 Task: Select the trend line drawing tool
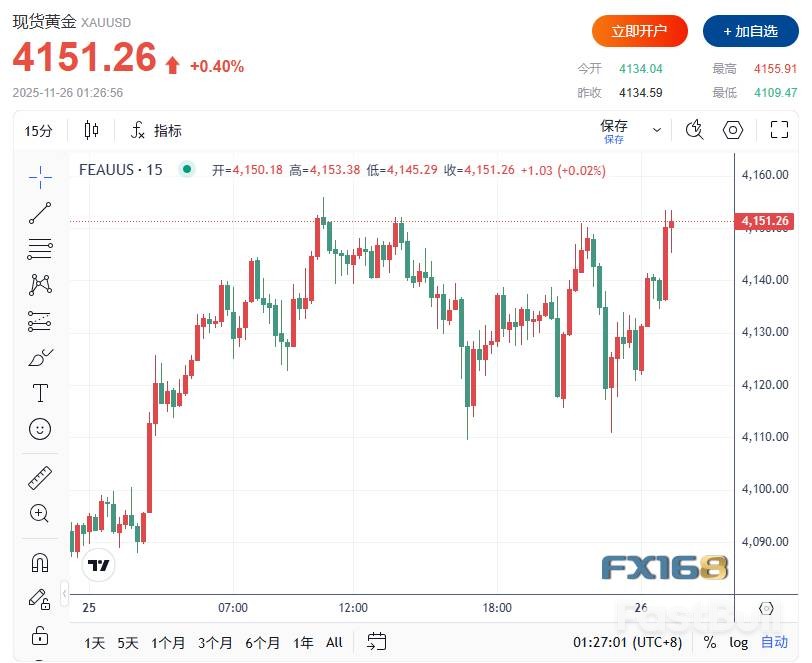coord(40,213)
